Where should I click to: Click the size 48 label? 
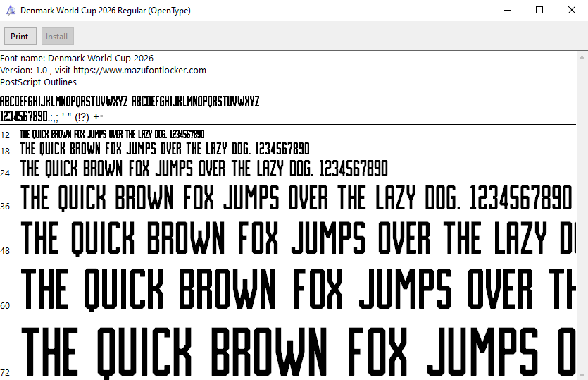tap(5, 251)
